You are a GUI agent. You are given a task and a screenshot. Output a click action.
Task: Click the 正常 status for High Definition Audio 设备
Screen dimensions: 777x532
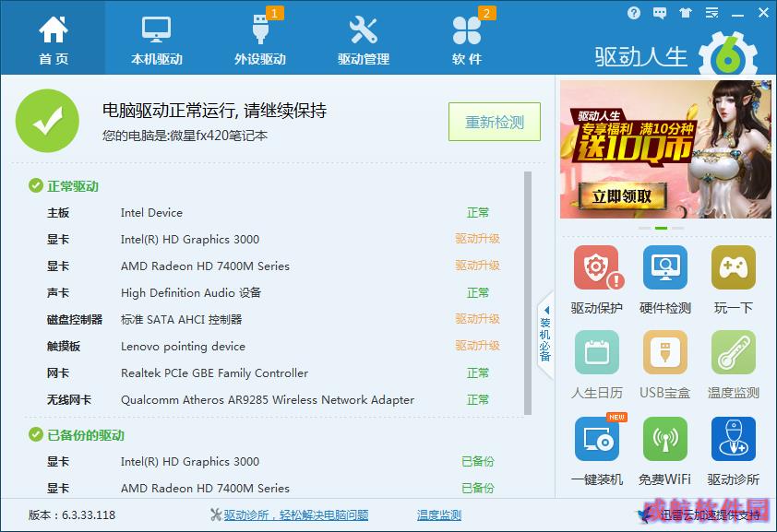[x=478, y=292]
